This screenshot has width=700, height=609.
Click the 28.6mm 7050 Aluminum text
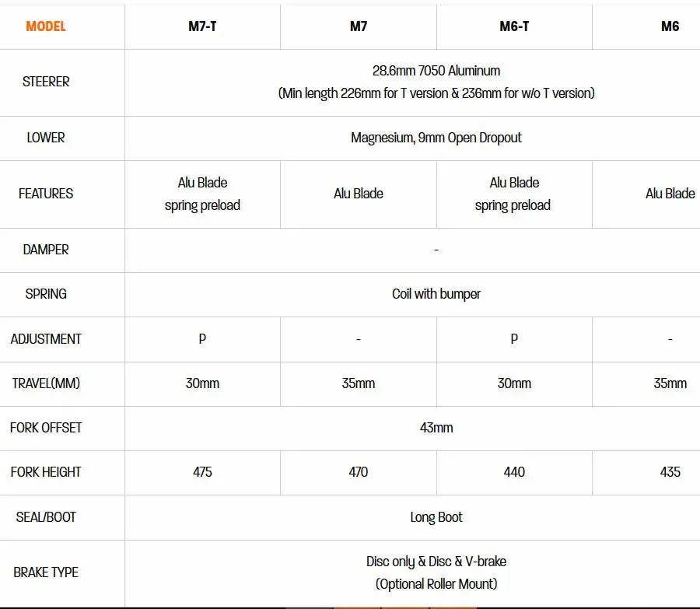(x=436, y=71)
